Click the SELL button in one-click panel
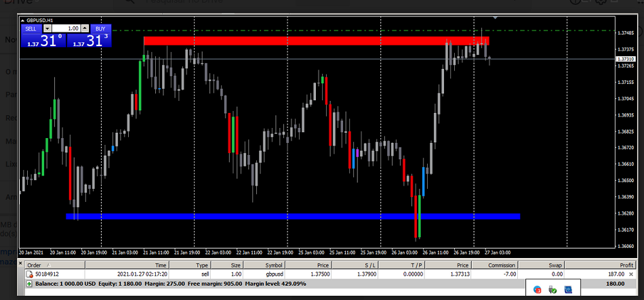Screen dimensions: 644x300 pos(31,29)
